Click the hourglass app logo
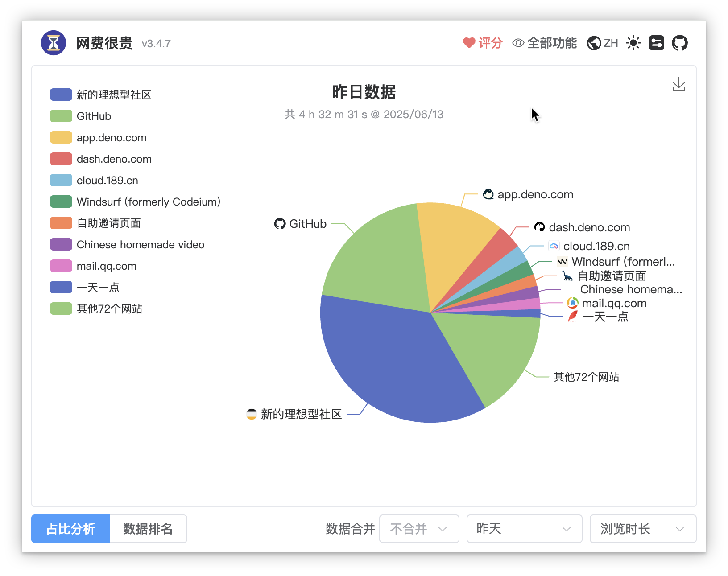The image size is (728, 576). (54, 43)
